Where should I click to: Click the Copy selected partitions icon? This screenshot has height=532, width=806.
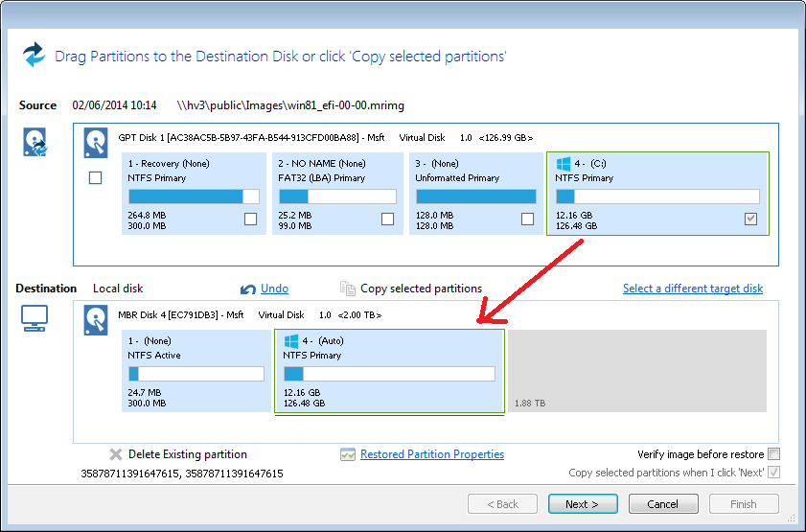[x=348, y=289]
